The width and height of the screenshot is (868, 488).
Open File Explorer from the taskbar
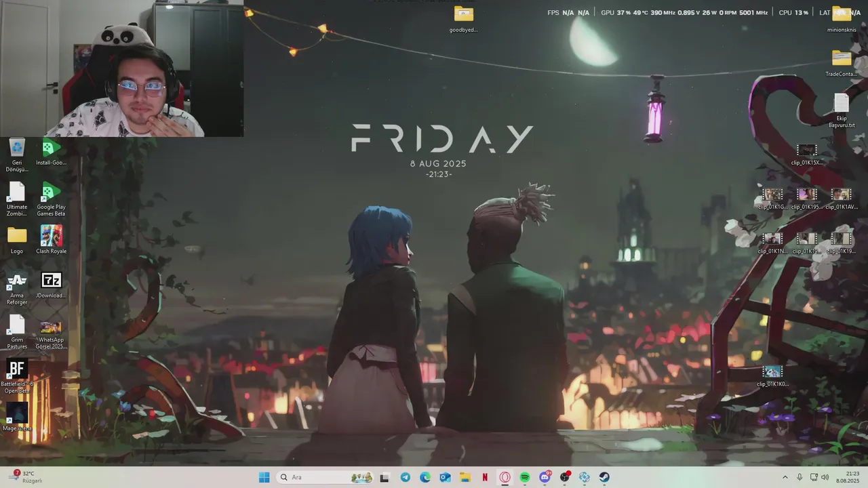(x=465, y=477)
